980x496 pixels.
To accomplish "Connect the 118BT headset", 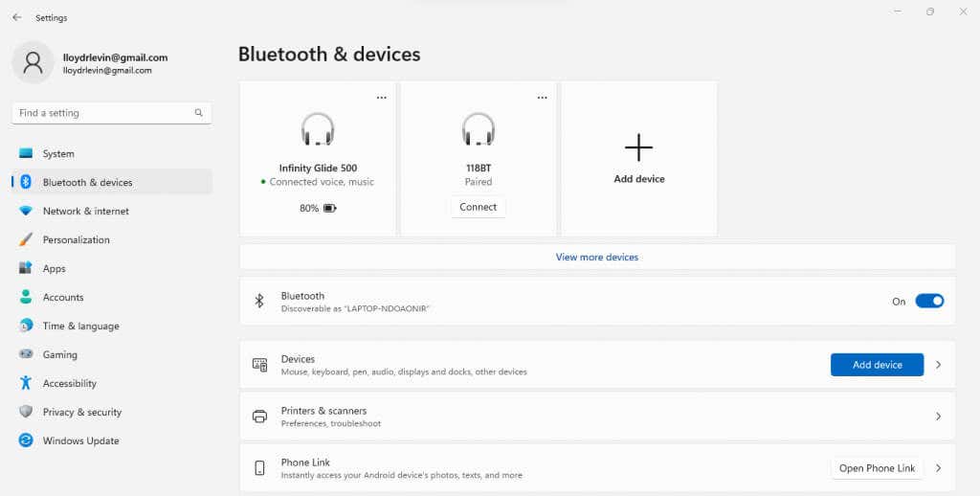I will [479, 207].
